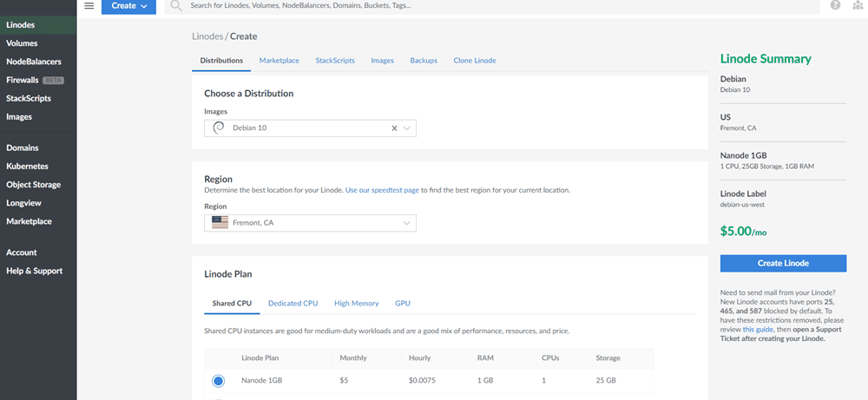Click the Hourly column header
Image resolution: width=868 pixels, height=400 pixels.
click(419, 358)
